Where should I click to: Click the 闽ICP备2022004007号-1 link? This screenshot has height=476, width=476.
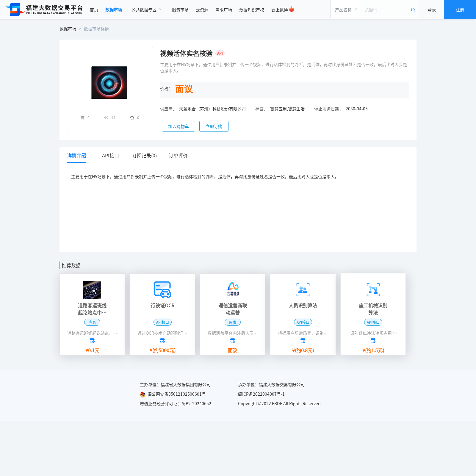tap(261, 394)
